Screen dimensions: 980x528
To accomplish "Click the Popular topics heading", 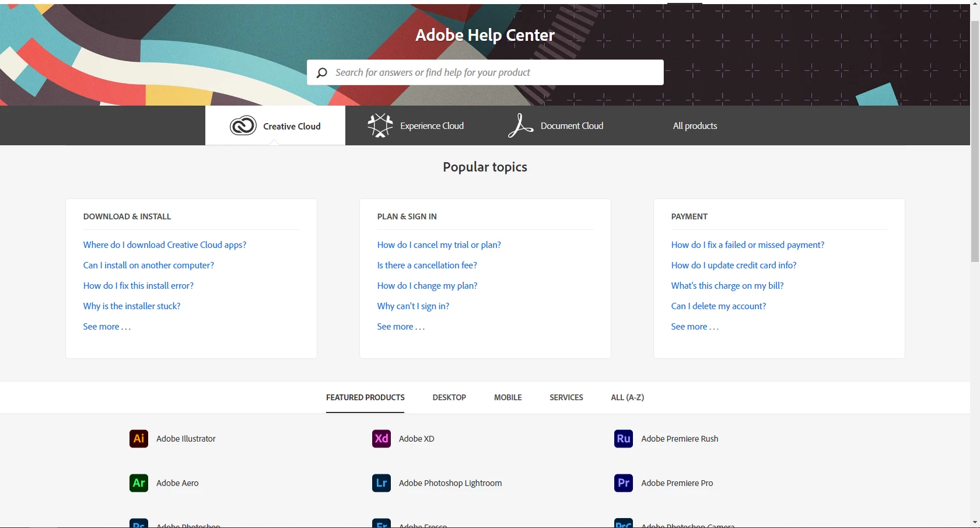I will pos(485,167).
